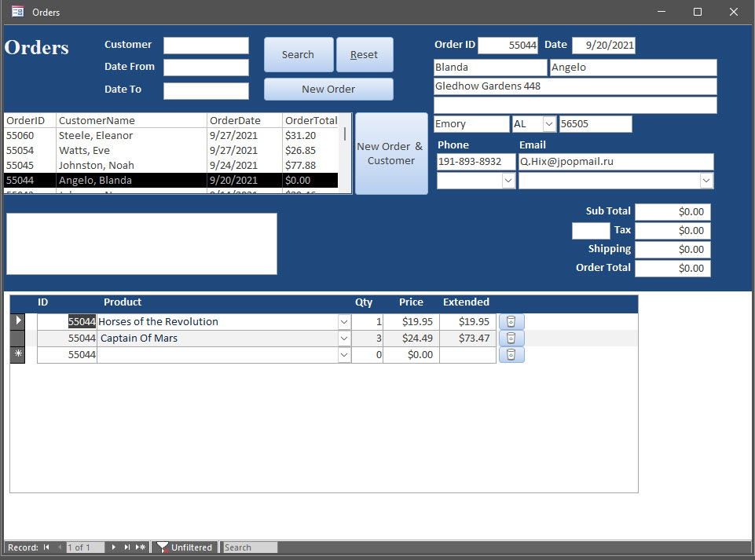
Task: Jump to last record in navigation bar
Action: click(126, 547)
